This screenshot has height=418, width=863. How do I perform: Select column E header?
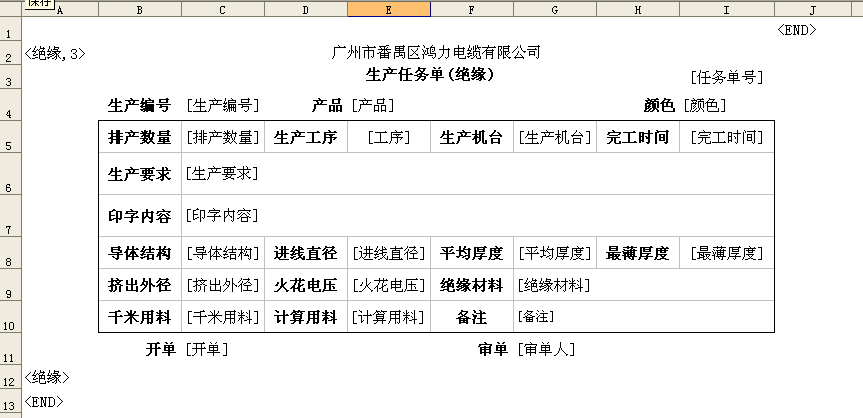389,9
